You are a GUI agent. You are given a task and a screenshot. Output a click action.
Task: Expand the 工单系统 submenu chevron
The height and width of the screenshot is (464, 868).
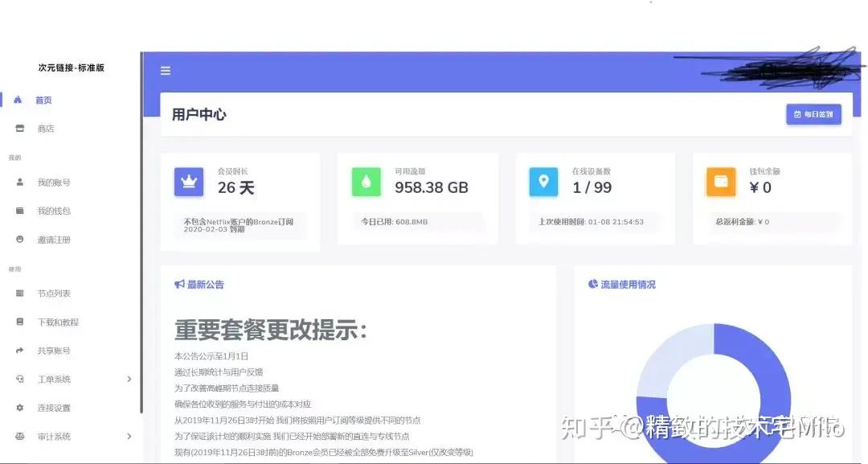pyautogui.click(x=129, y=380)
